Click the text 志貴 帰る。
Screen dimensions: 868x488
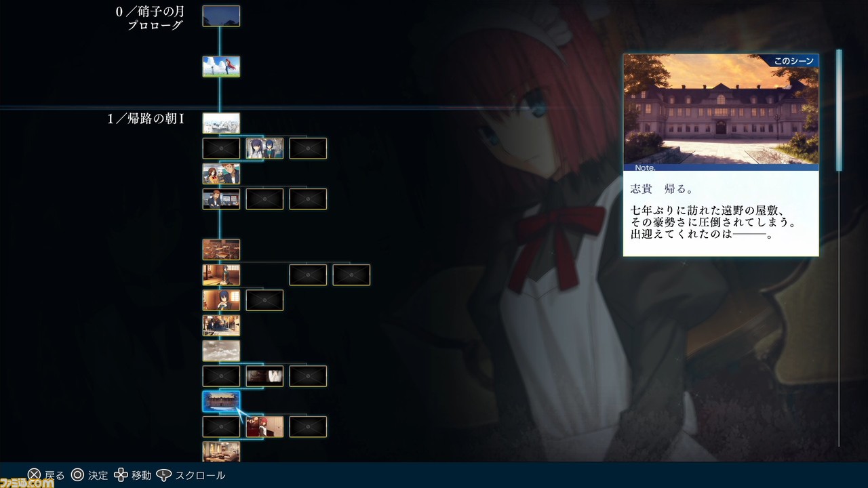pos(662,189)
